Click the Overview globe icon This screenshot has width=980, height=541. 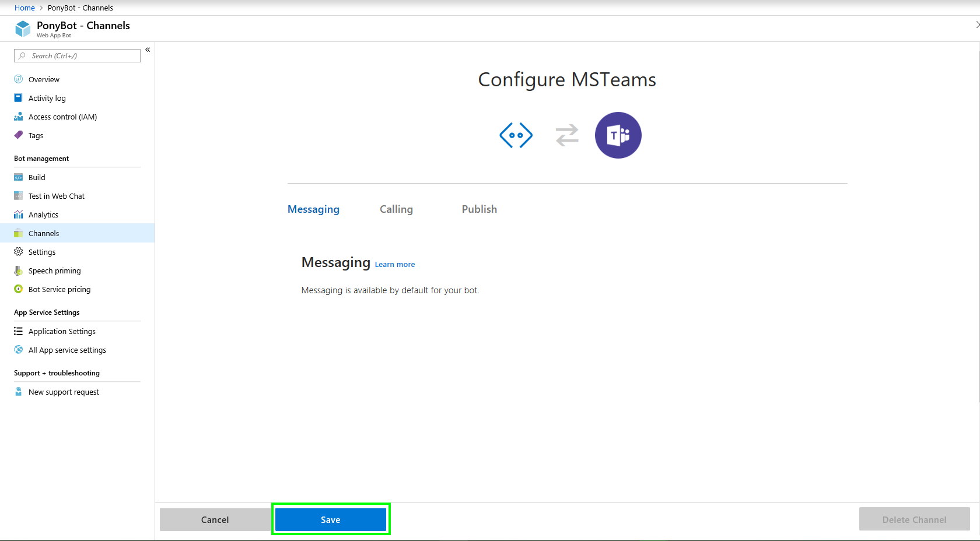(19, 79)
